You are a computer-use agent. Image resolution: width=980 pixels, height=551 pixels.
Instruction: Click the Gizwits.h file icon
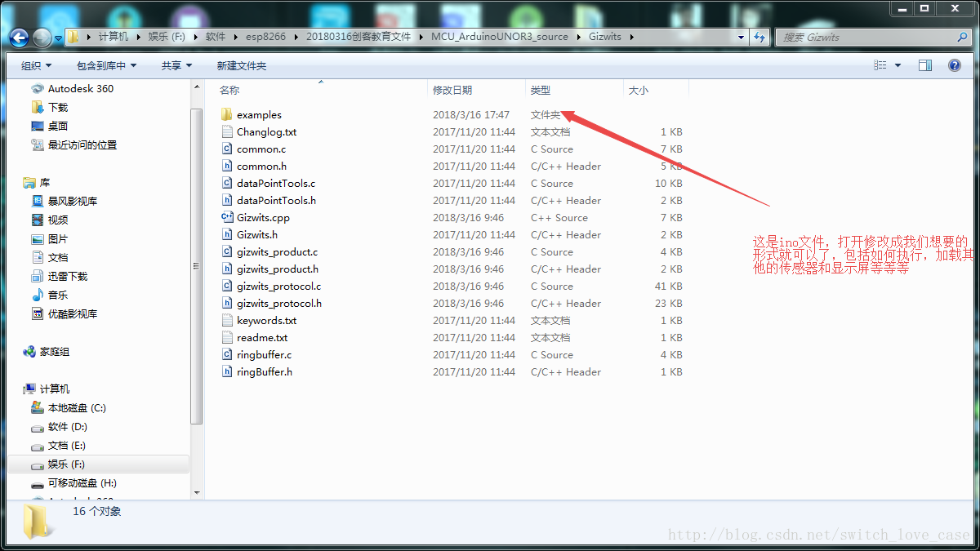coord(227,234)
